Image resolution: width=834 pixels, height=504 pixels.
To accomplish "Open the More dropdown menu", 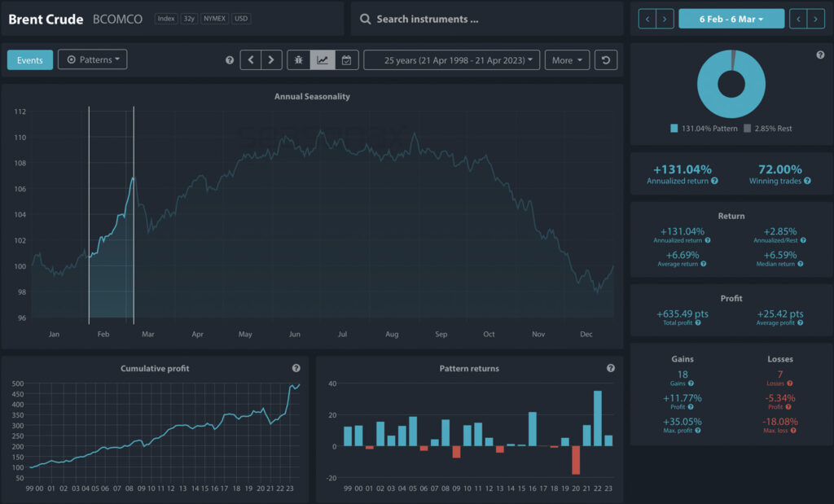I will (x=567, y=60).
